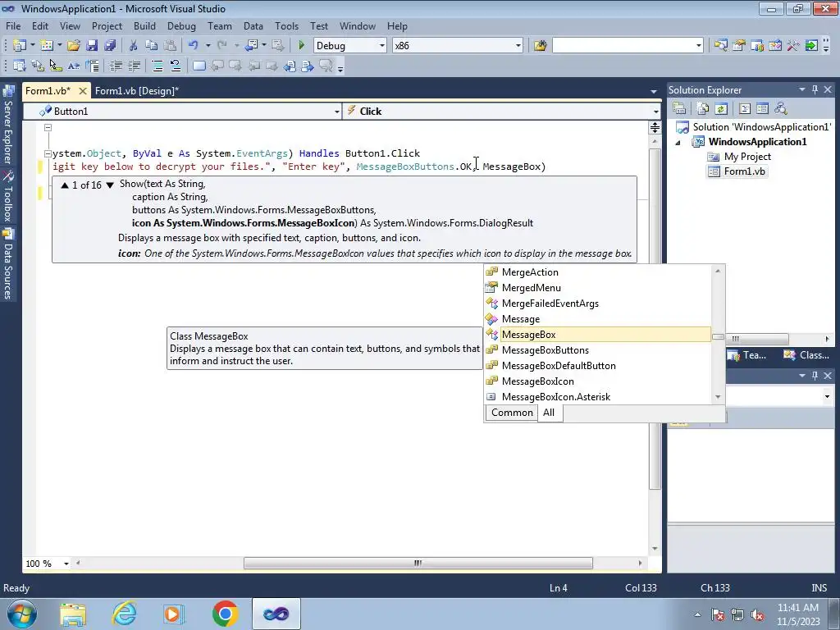Screen dimensions: 840x630
Task: Click View Designer icon in Solution Explorer
Action: point(762,109)
